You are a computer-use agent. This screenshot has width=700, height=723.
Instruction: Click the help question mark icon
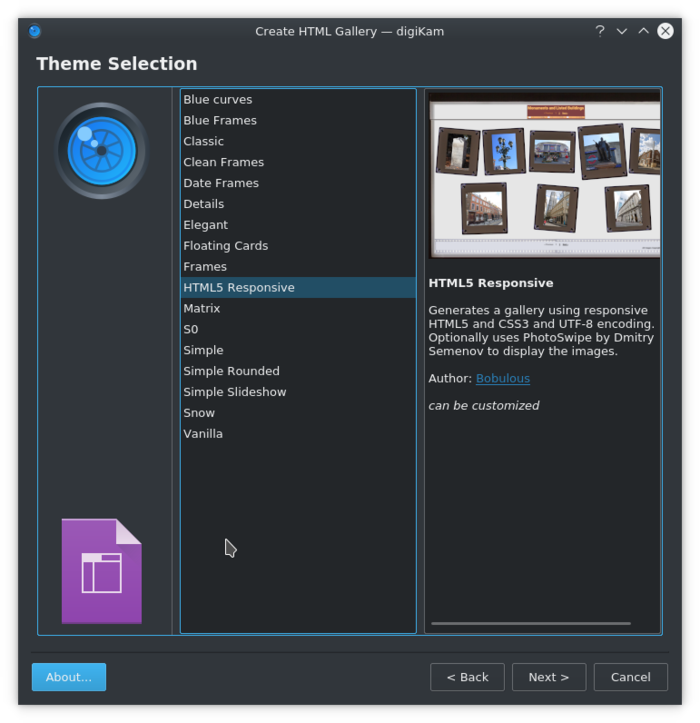pos(599,31)
